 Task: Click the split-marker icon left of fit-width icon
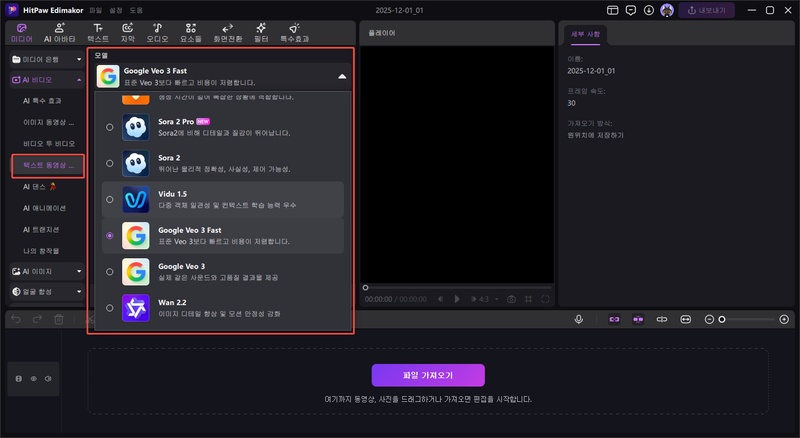coord(662,320)
